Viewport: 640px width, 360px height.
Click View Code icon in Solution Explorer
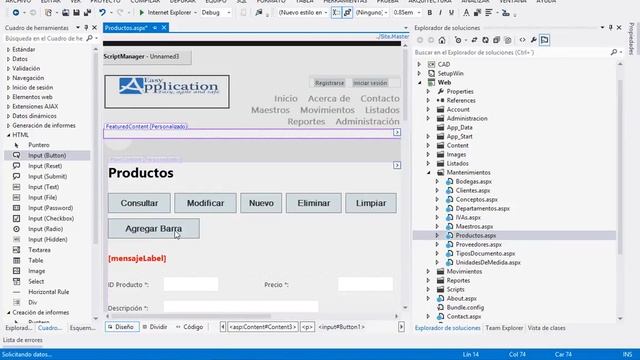point(522,40)
